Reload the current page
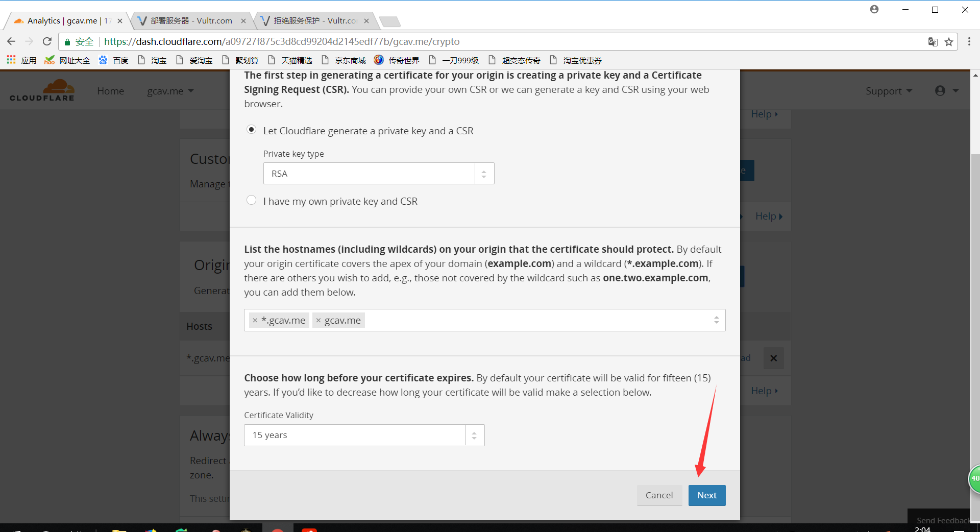Image resolution: width=980 pixels, height=532 pixels. click(47, 41)
